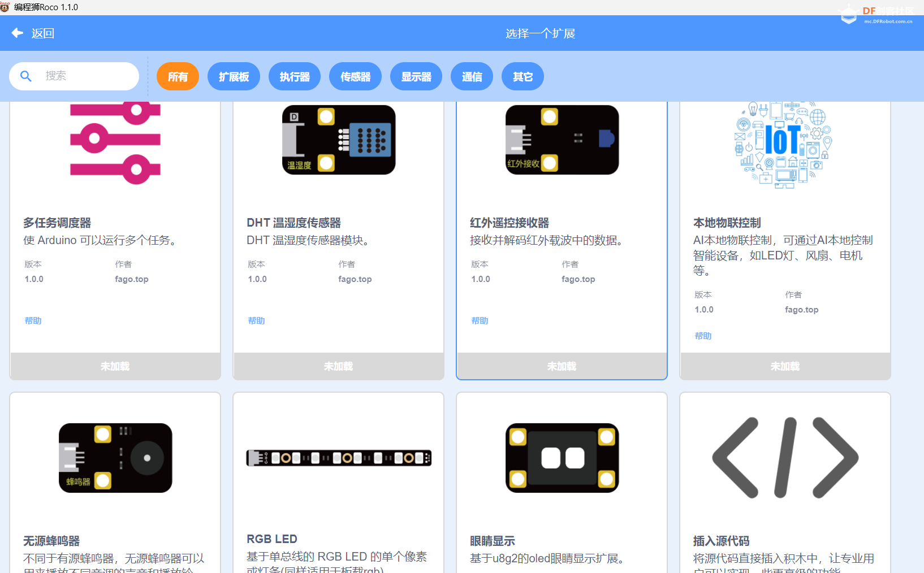Screen dimensions: 924x573
Task: Click the 无源蜂鸣器 title text
Action: tap(51, 541)
